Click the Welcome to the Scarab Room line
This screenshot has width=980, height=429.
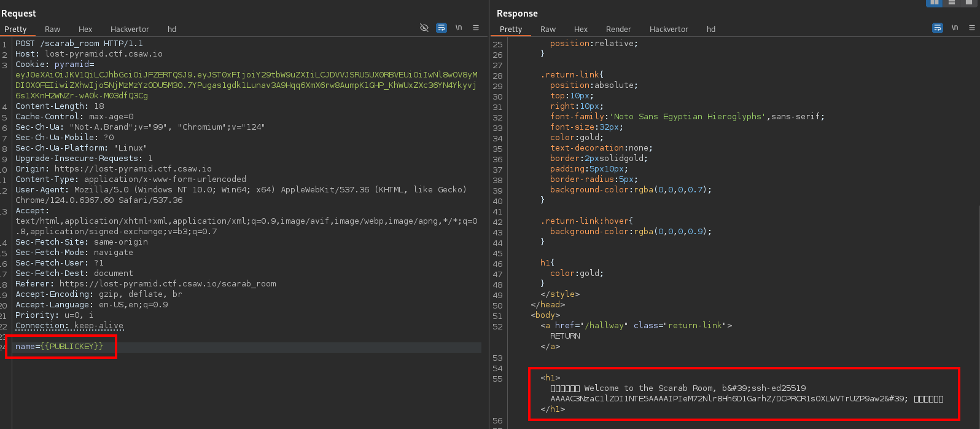pyautogui.click(x=678, y=388)
